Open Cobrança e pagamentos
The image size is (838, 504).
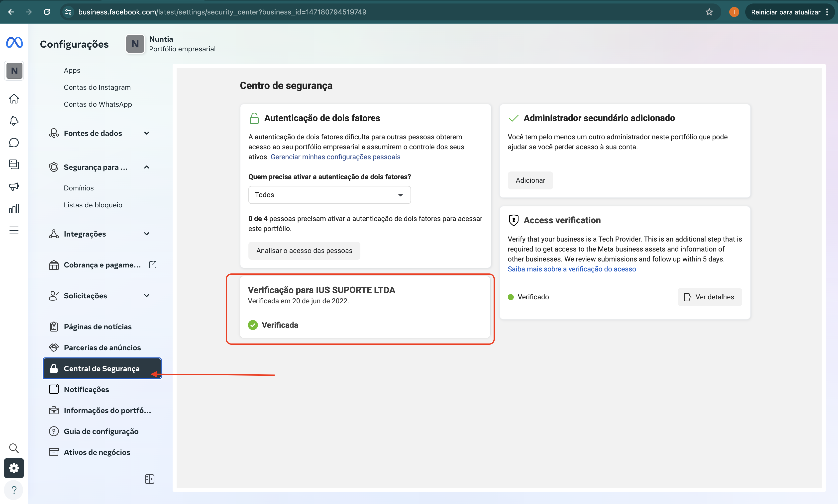coord(102,265)
